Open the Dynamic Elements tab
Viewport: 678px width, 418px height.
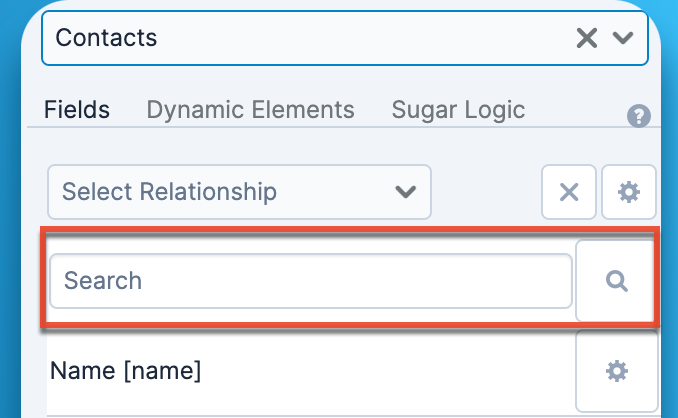coord(250,109)
